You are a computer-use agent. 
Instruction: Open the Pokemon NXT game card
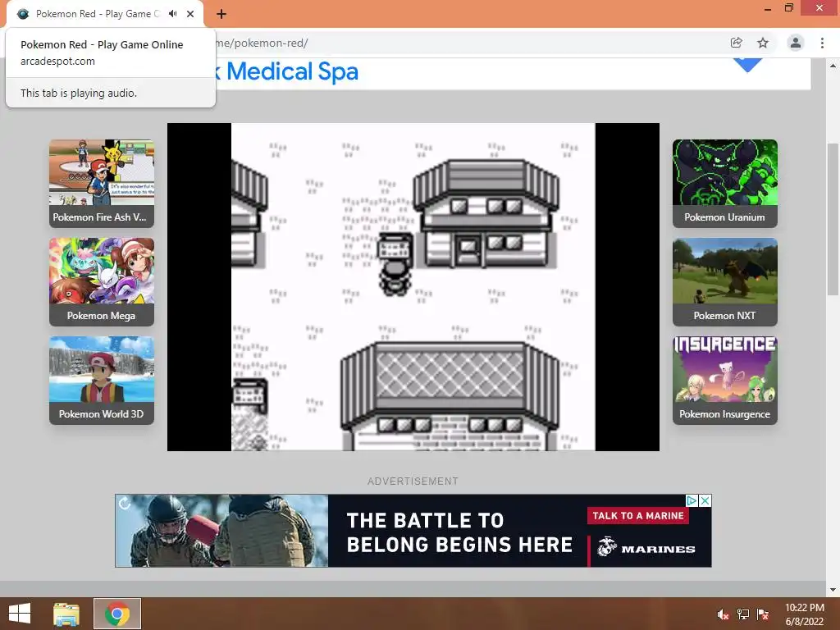pos(725,282)
